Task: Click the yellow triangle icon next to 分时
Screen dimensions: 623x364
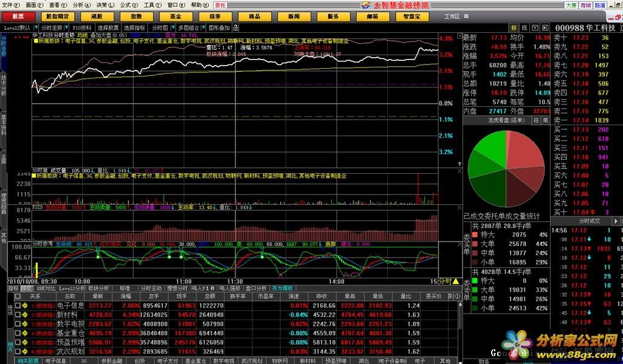Action: [455, 281]
